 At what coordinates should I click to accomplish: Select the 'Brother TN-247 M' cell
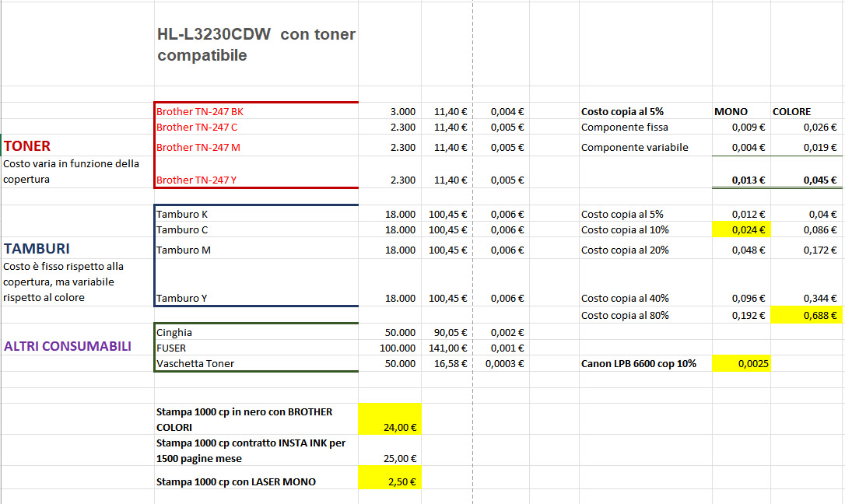tap(256, 147)
